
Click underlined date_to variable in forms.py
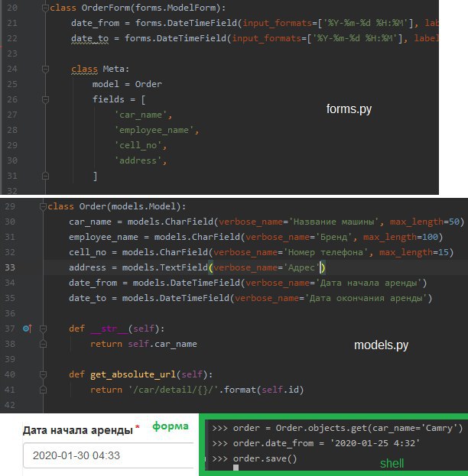click(89, 38)
